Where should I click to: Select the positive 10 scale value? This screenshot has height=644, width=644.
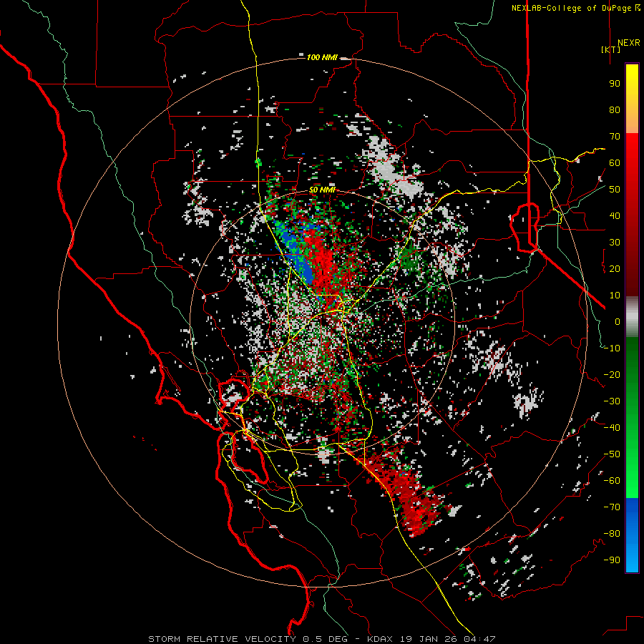(615, 296)
